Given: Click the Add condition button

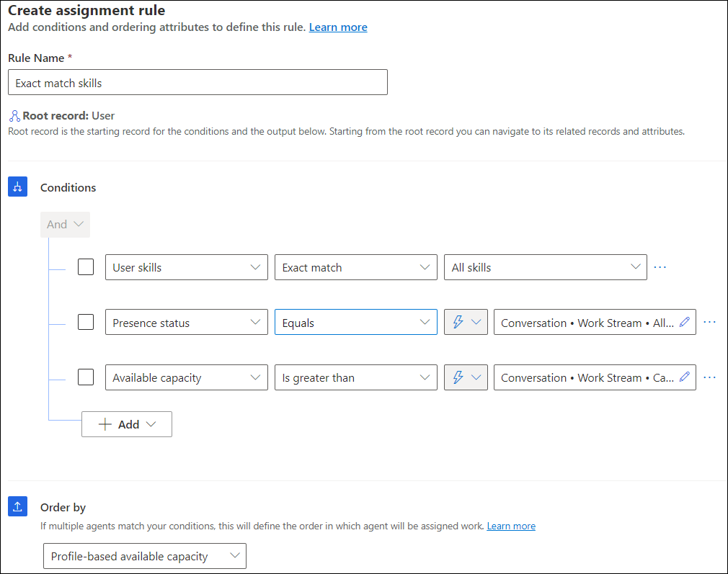Looking at the screenshot, I should pyautogui.click(x=127, y=424).
